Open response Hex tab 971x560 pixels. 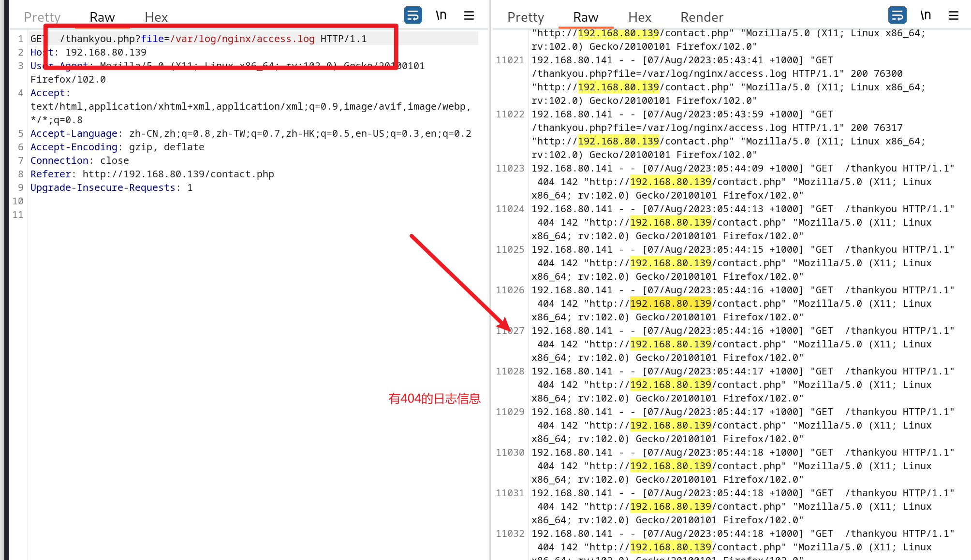pyautogui.click(x=640, y=17)
